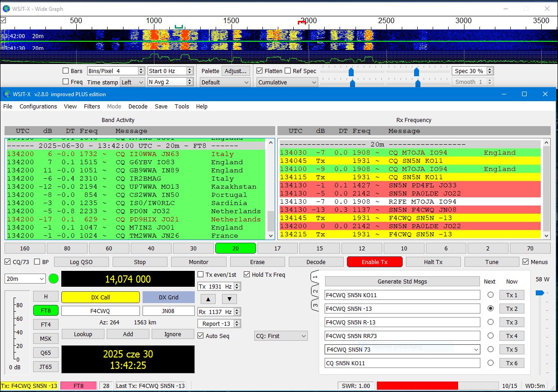Viewport: 558px width, 392px height.
Task: Click the Wide Graph window globe icon
Action: tap(6, 9)
